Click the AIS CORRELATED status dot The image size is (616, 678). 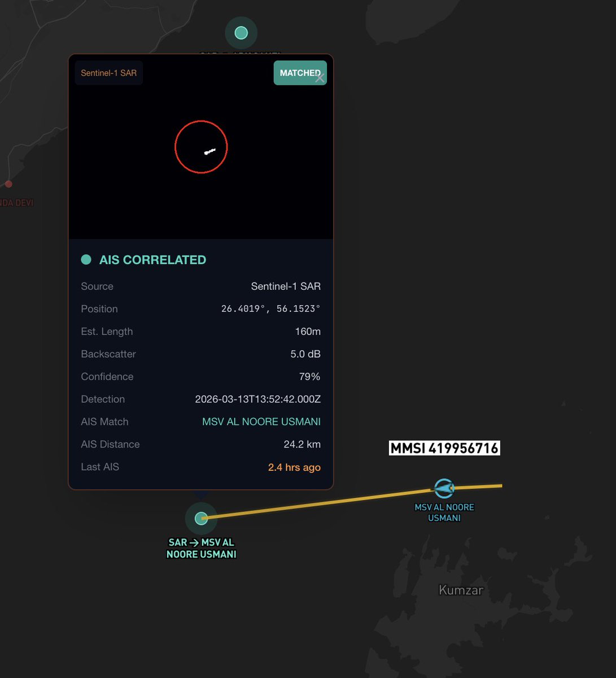tap(86, 259)
